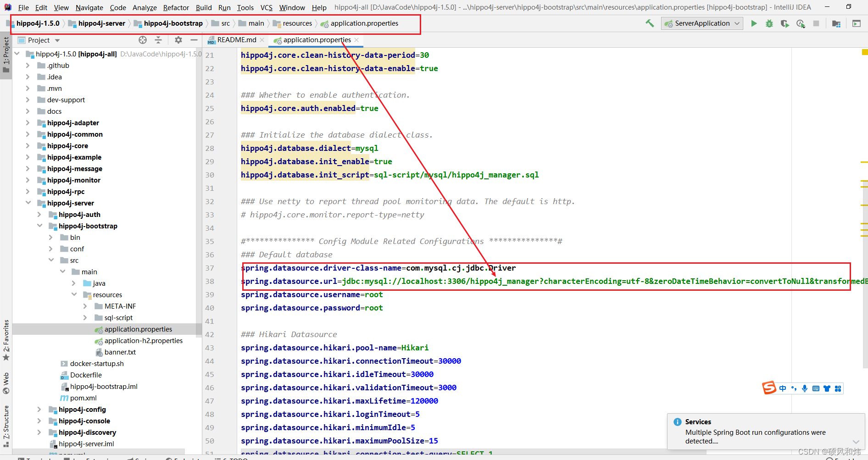The image size is (868, 460).
Task: Click the rightmost main toolbar window icon
Action: click(x=857, y=23)
